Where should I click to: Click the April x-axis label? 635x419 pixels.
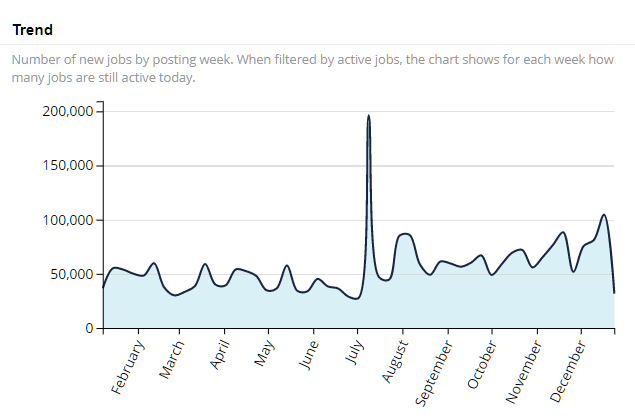click(x=221, y=356)
